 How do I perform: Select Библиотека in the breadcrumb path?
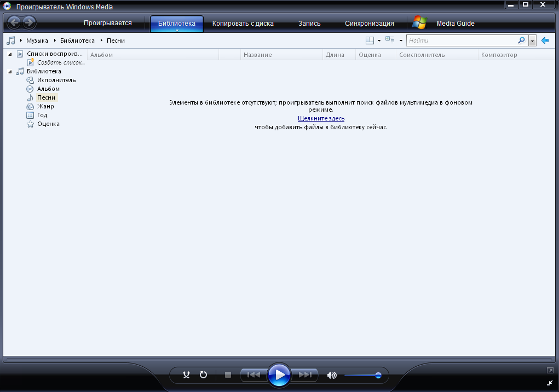click(x=77, y=41)
